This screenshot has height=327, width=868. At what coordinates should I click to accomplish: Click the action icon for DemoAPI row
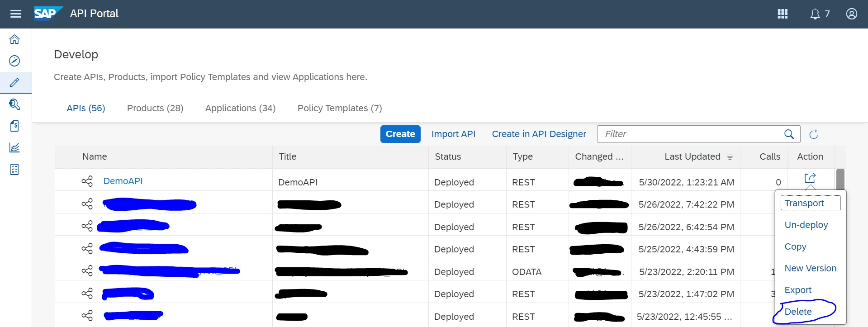810,178
